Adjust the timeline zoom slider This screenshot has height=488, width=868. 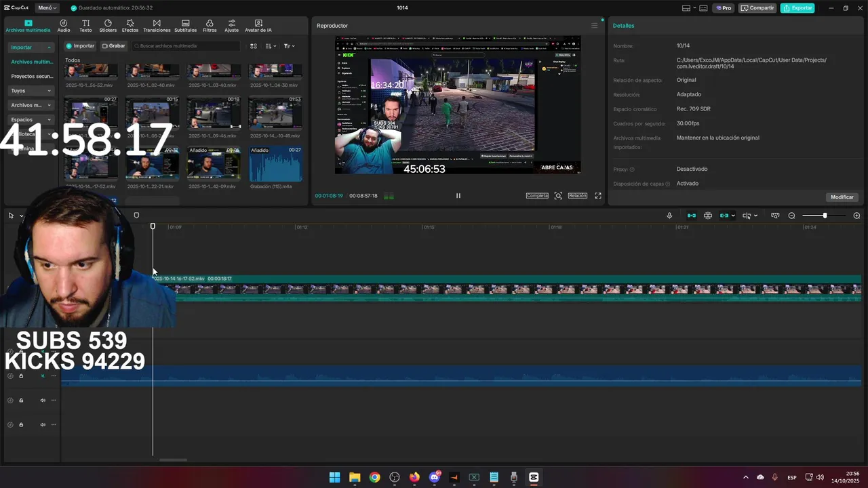[x=825, y=216]
